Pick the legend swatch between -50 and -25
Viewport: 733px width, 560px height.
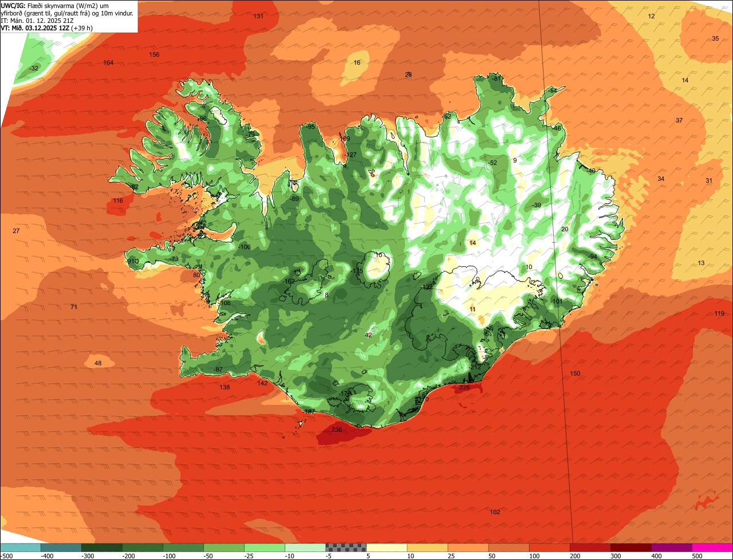pyautogui.click(x=224, y=547)
